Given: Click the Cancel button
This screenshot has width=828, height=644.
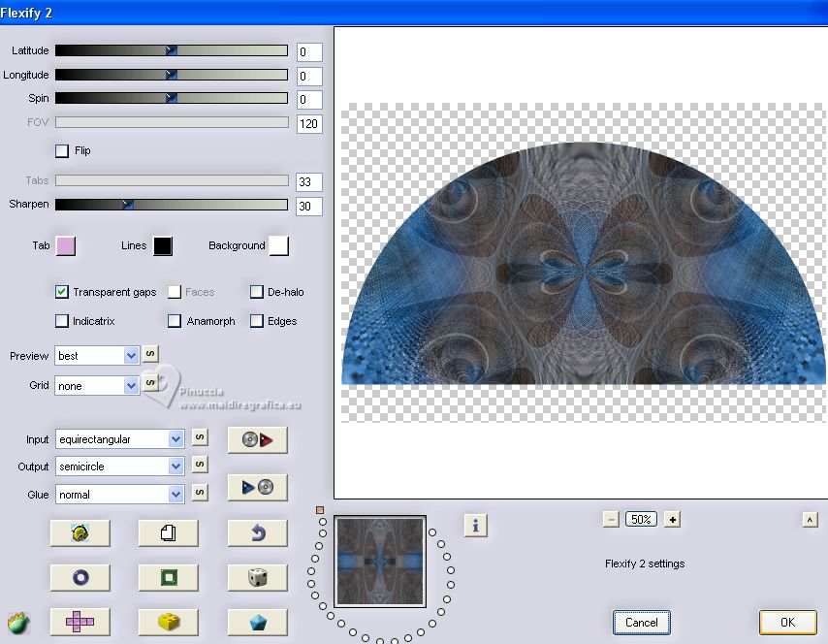Looking at the screenshot, I should (x=642, y=623).
